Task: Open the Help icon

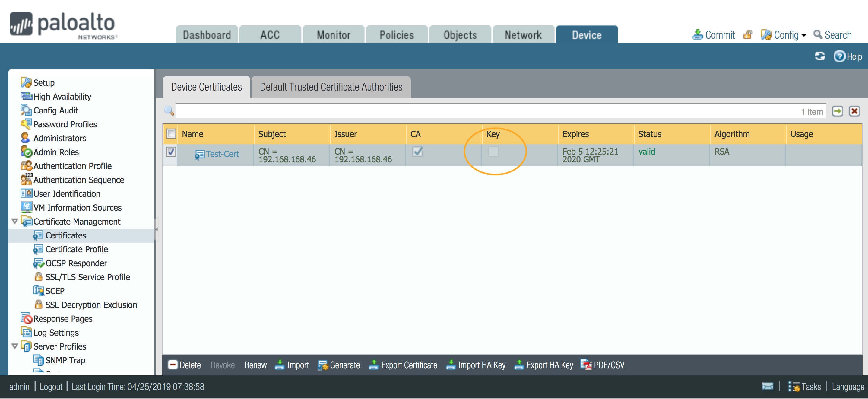Action: [x=839, y=56]
